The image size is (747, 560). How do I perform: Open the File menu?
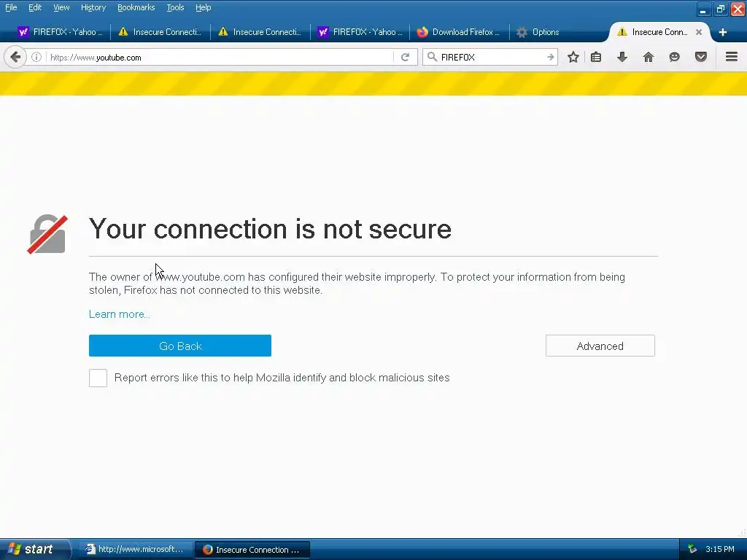coord(11,7)
